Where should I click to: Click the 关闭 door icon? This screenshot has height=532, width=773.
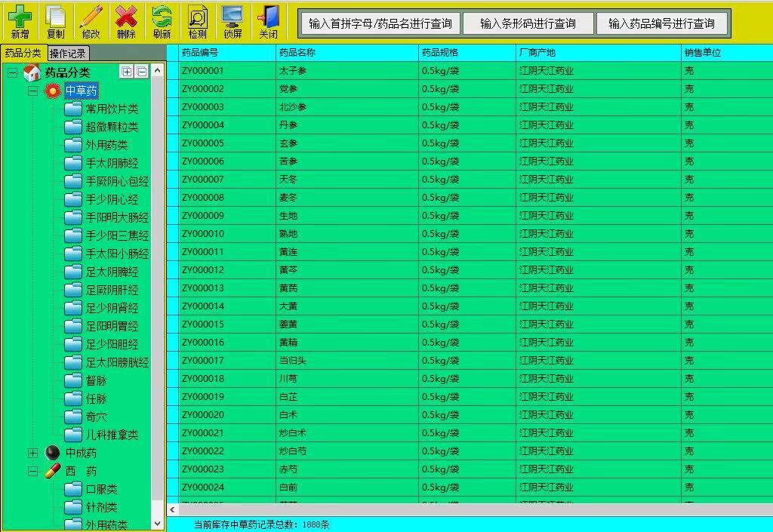pyautogui.click(x=268, y=22)
